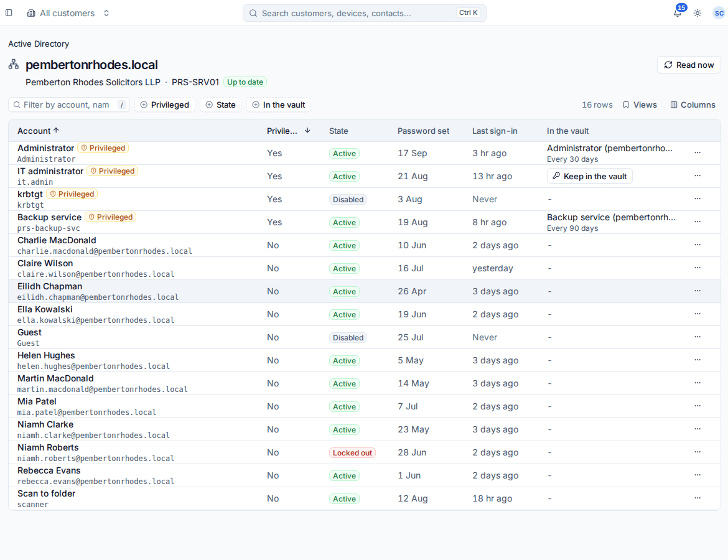Add the Privileged filter

[165, 105]
